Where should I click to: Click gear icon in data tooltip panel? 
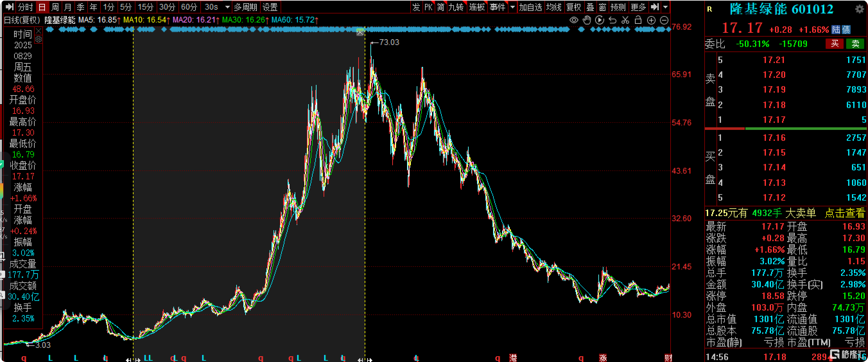39,40
